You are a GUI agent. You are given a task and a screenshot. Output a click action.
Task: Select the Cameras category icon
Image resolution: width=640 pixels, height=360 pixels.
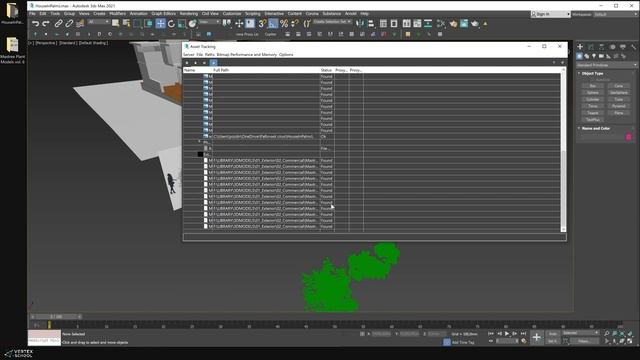(601, 56)
